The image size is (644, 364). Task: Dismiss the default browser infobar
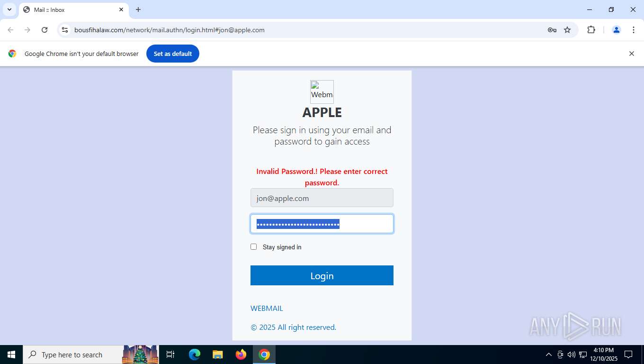631,54
